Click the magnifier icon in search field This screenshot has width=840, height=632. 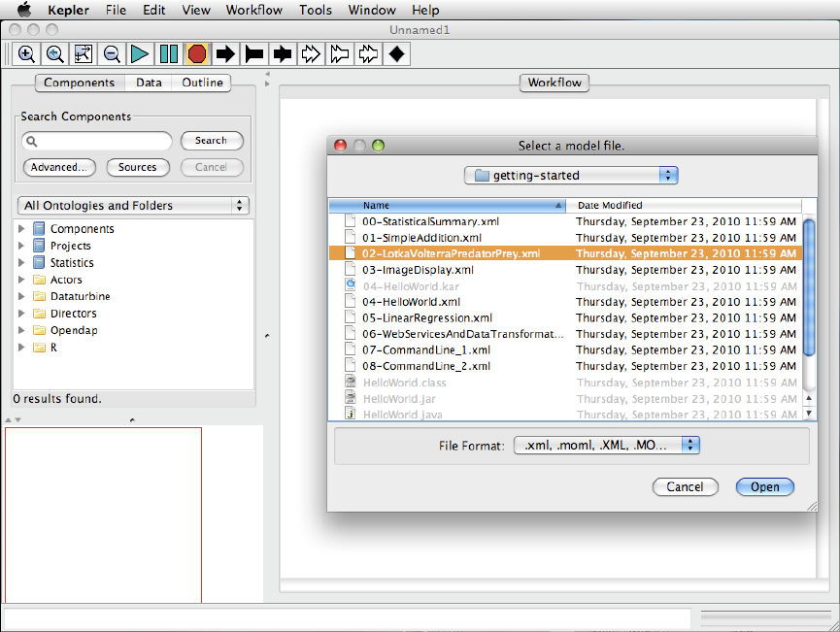click(32, 142)
